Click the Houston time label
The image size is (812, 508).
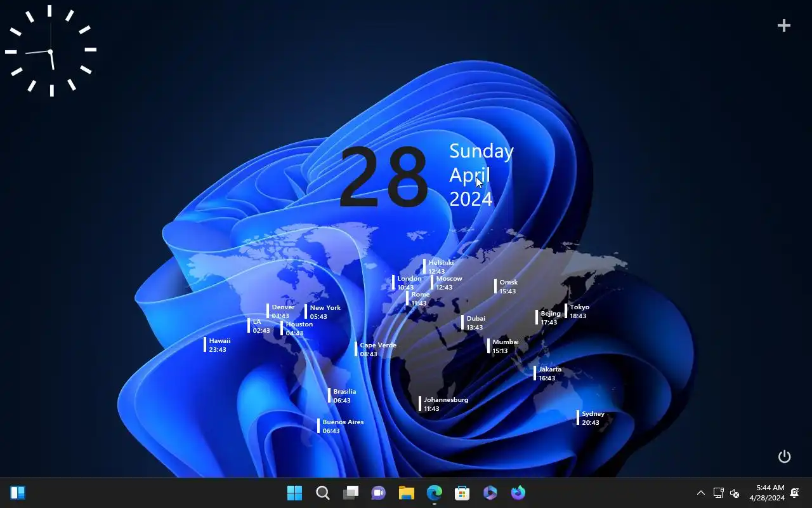[x=297, y=328]
